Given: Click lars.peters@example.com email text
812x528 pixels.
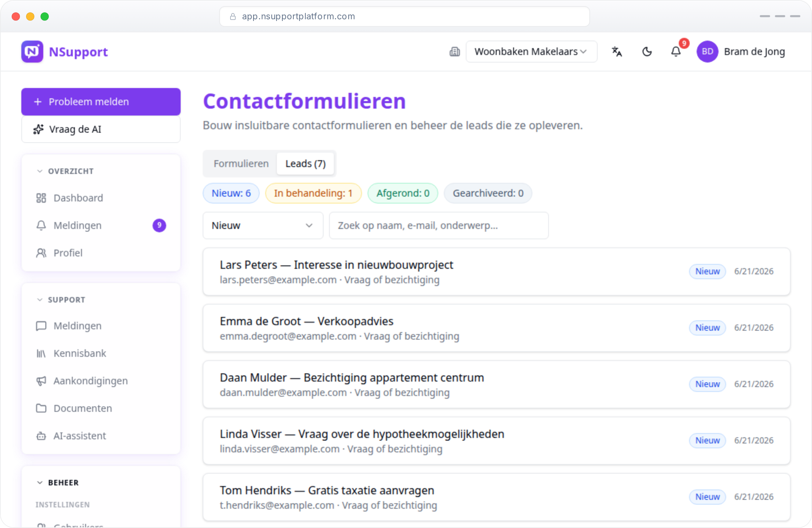Looking at the screenshot, I should (278, 280).
